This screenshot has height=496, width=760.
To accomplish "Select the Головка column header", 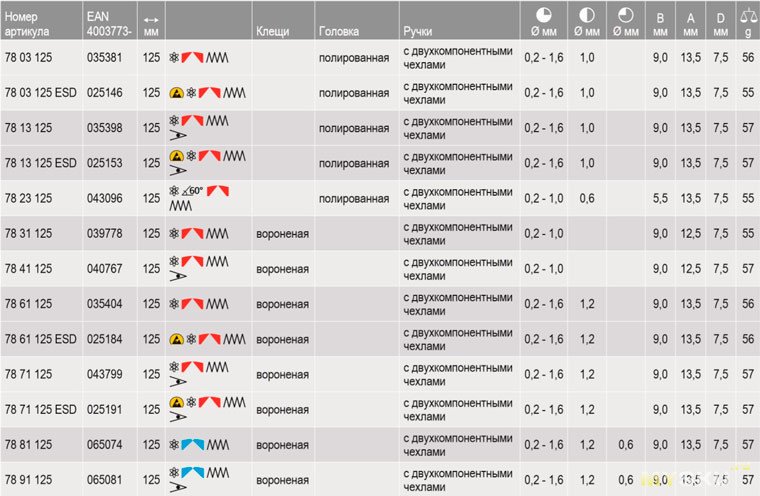I will point(339,31).
